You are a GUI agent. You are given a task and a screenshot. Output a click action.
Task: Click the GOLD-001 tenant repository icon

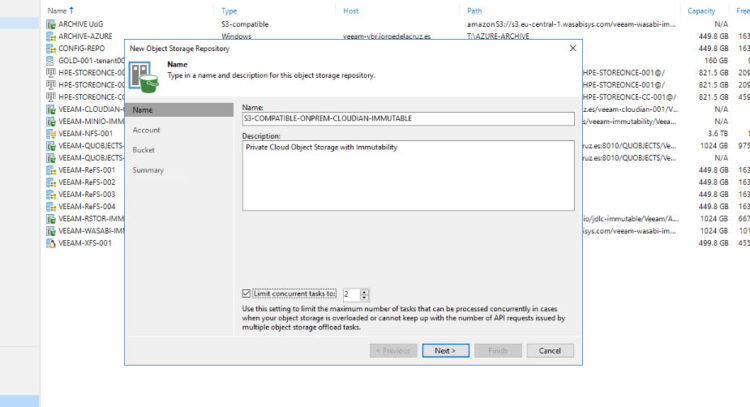coord(51,60)
